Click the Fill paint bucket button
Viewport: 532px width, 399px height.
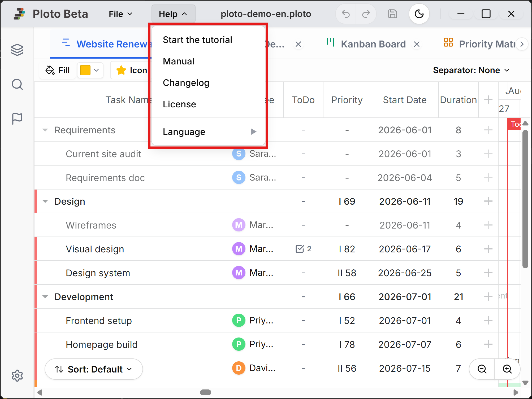(58, 70)
